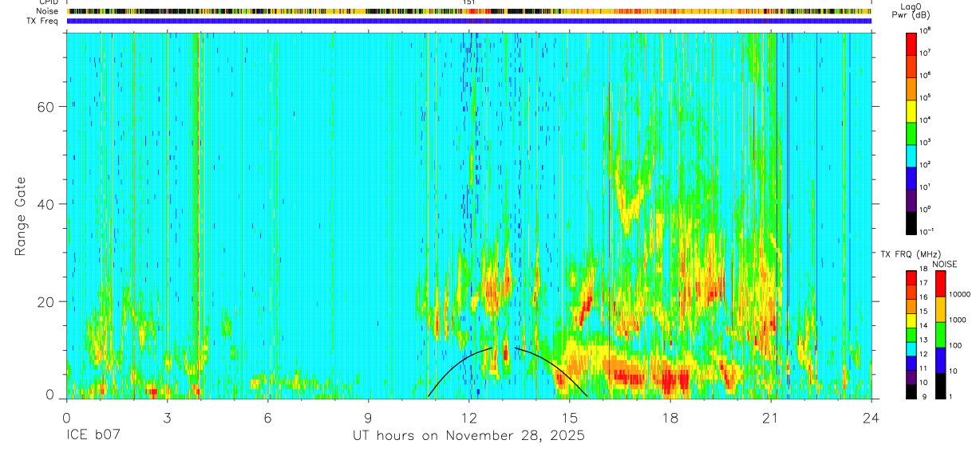Click the x-axis tick label '6'

pyautogui.click(x=268, y=417)
